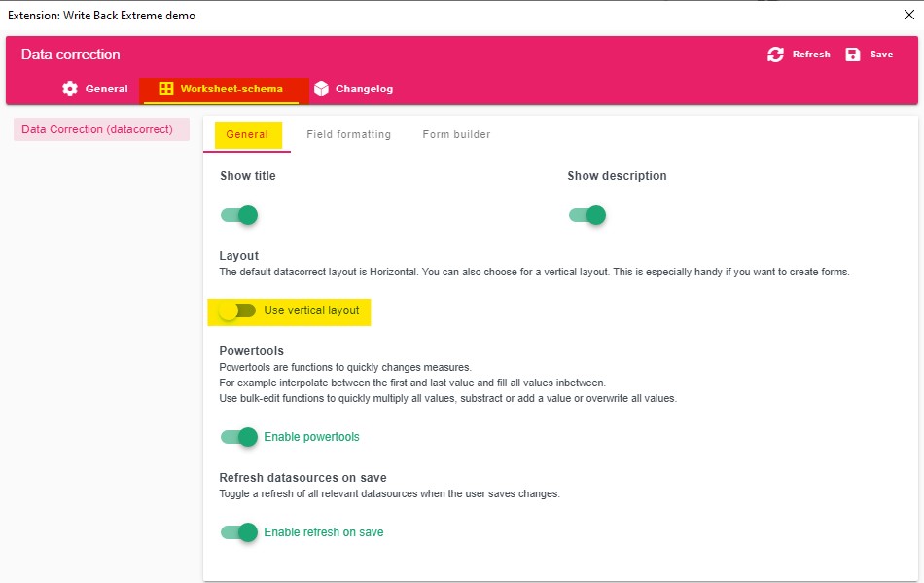924x583 pixels.
Task: Turn off Enable refresh on save
Action: (239, 532)
